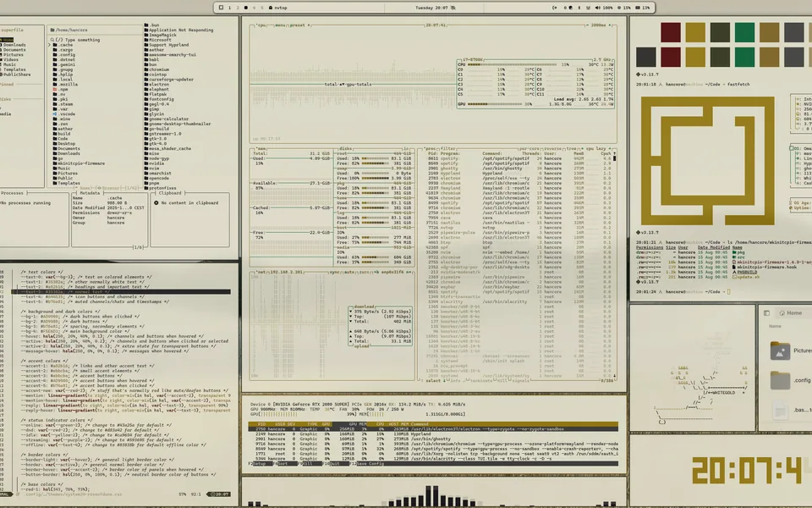Open the Tuesday 20:07 clock in the bar

click(x=432, y=8)
